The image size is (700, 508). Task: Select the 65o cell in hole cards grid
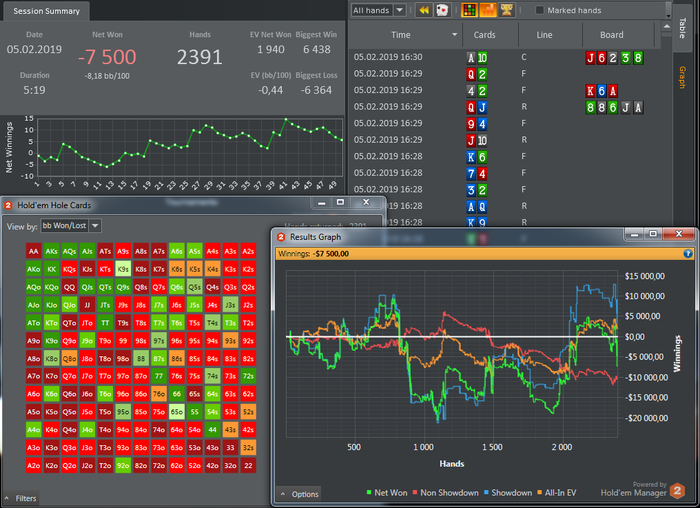tap(176, 412)
